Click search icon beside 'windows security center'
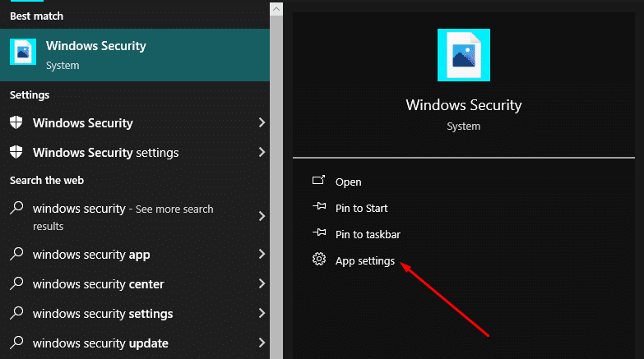 click(x=16, y=283)
